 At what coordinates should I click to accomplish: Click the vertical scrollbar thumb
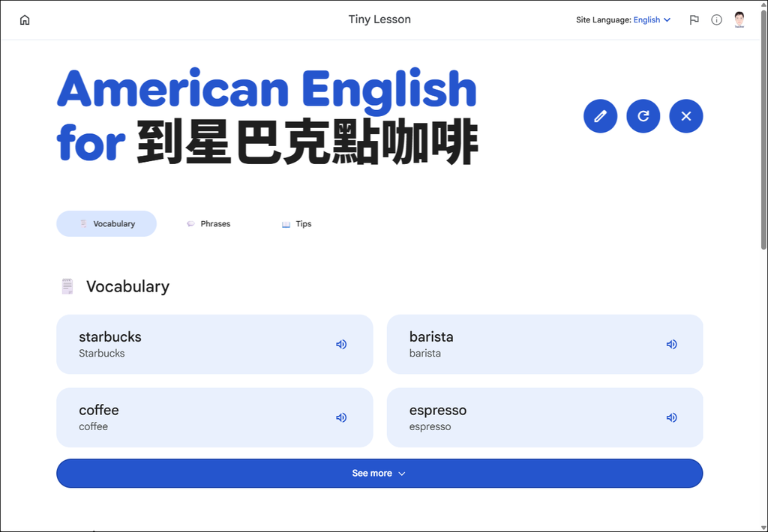[x=763, y=130]
